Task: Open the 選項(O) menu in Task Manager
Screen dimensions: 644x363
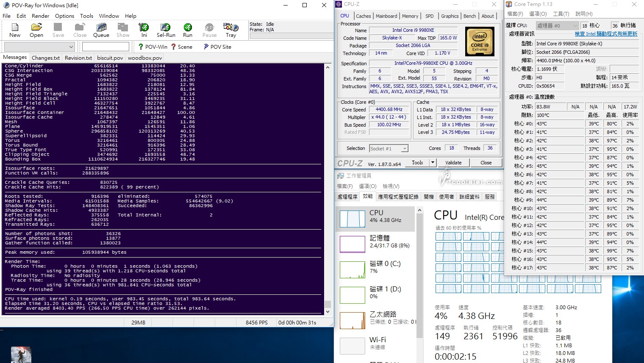Action: tap(367, 186)
